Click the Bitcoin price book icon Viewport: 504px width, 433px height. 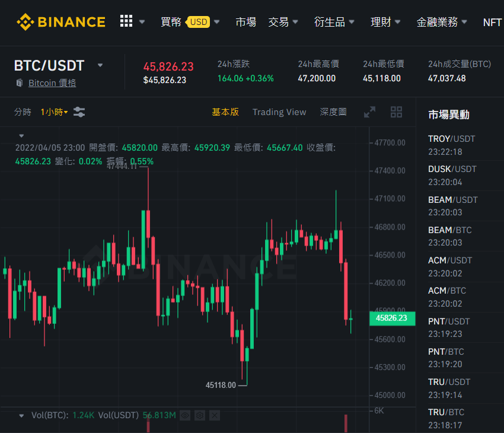[20, 83]
